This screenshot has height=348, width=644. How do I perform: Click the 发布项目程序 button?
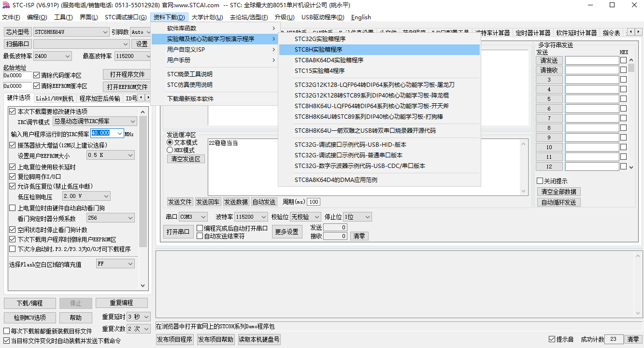tap(175, 339)
